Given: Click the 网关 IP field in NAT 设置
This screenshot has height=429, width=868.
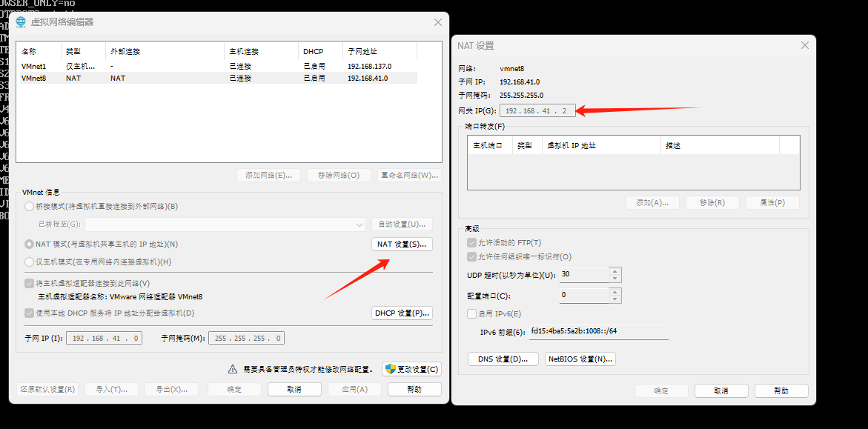Looking at the screenshot, I should (537, 110).
